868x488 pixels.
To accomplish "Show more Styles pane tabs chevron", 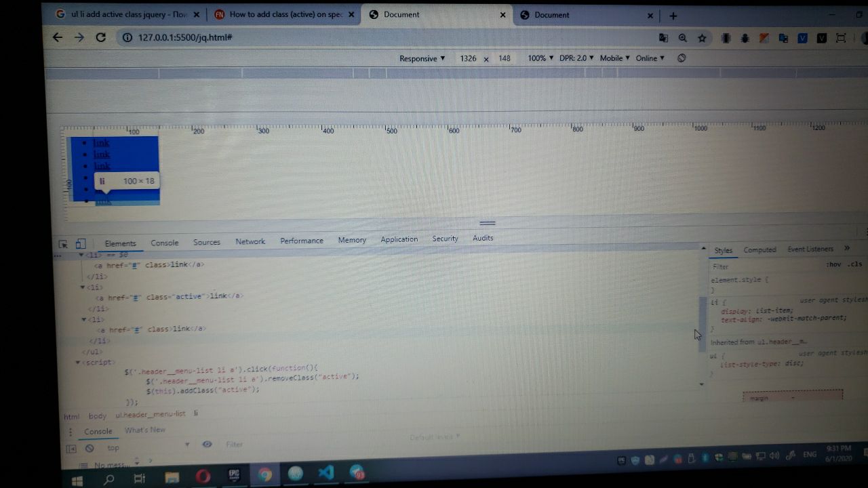I will pyautogui.click(x=847, y=249).
